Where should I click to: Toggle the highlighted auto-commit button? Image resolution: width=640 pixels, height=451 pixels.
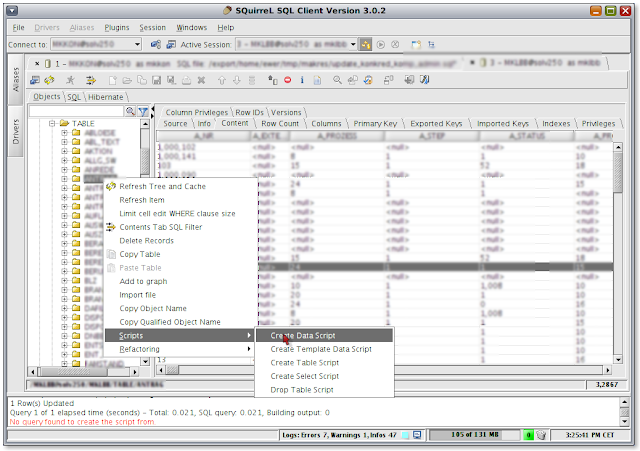[365, 44]
